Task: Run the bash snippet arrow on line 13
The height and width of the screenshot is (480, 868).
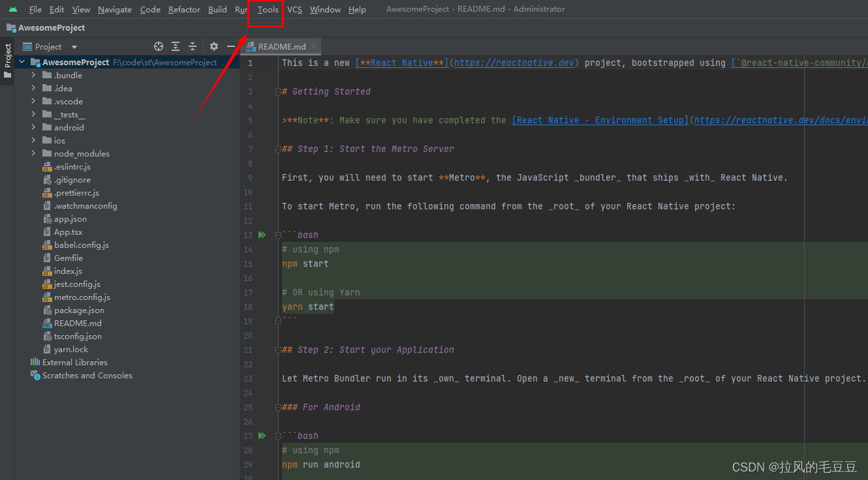Action: pyautogui.click(x=261, y=234)
